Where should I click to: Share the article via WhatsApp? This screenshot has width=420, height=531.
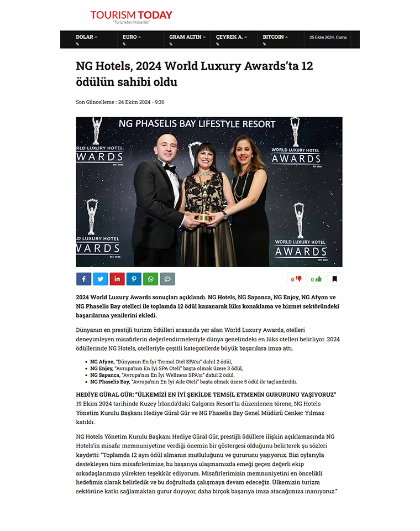coord(150,279)
